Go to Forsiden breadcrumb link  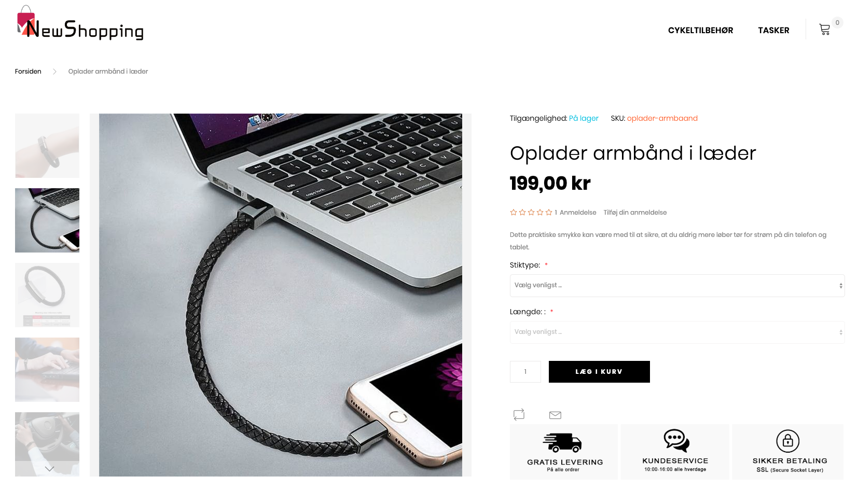(28, 72)
